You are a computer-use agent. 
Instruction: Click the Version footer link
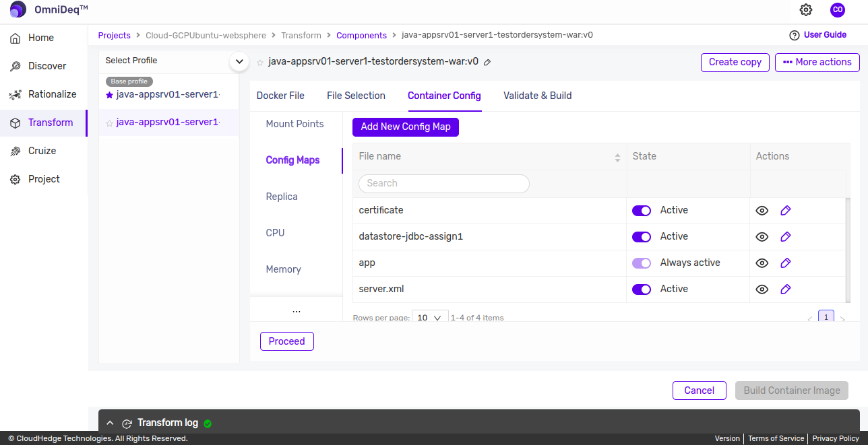pos(727,438)
